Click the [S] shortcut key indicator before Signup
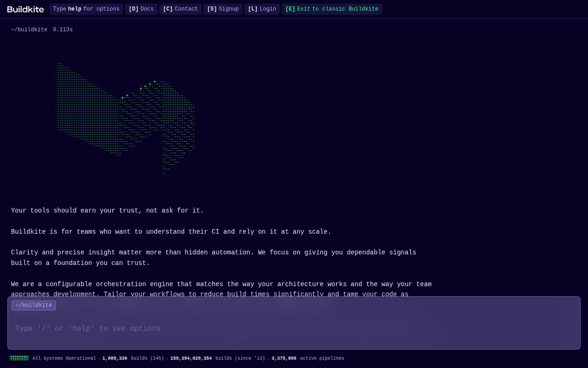This screenshot has width=588, height=368. pyautogui.click(x=212, y=9)
